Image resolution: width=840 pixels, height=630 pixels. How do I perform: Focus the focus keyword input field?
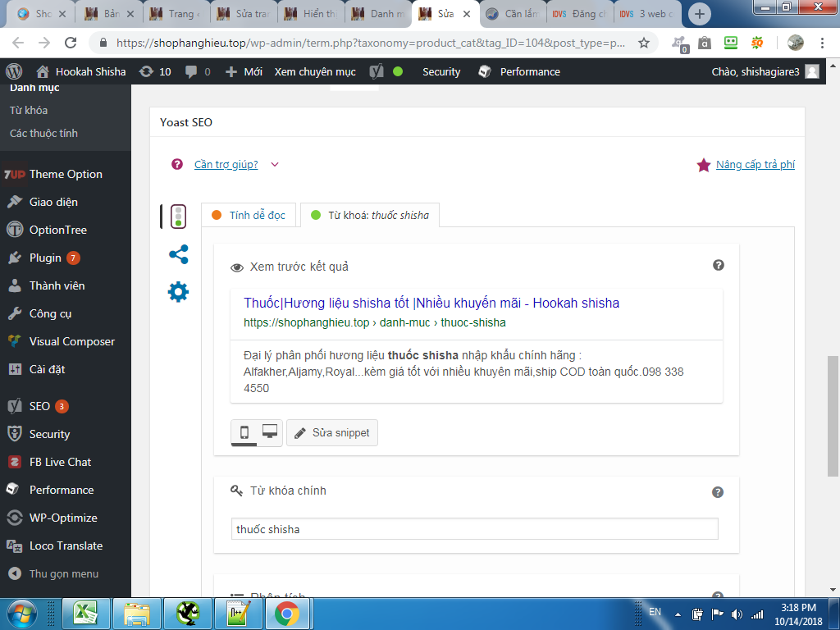point(475,529)
